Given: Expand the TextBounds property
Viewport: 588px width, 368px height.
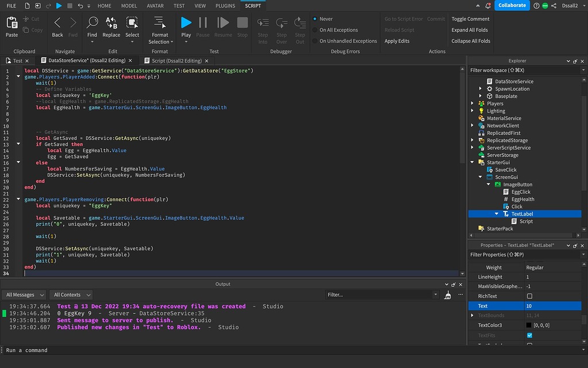Looking at the screenshot, I should tap(473, 315).
